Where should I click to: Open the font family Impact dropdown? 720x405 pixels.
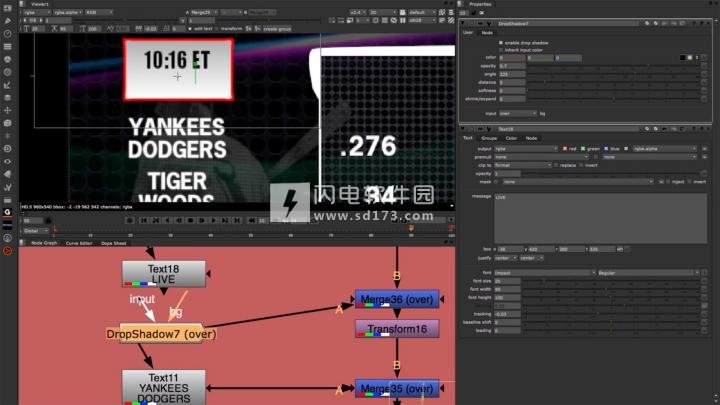[x=545, y=273]
